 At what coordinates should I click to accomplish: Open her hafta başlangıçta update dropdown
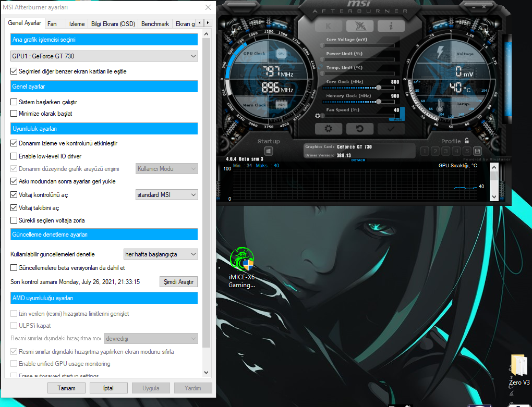point(161,254)
